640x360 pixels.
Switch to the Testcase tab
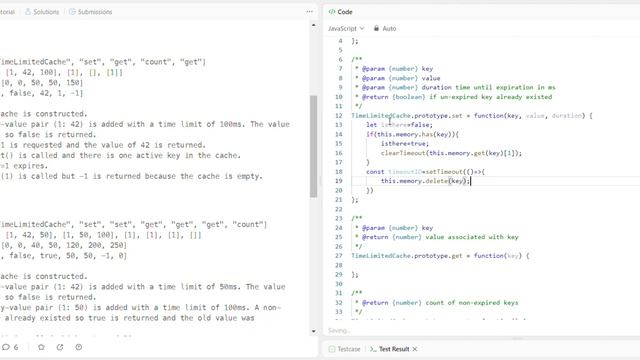pos(344,349)
